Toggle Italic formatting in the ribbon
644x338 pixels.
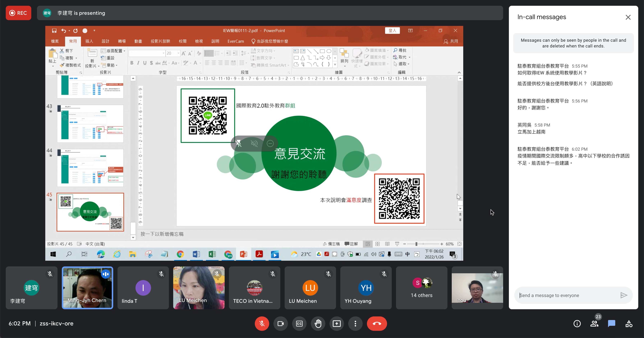pyautogui.click(x=138, y=63)
